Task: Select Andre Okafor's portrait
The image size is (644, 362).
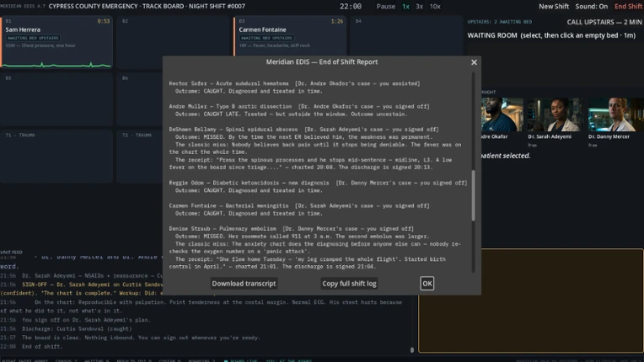Action: (502, 114)
